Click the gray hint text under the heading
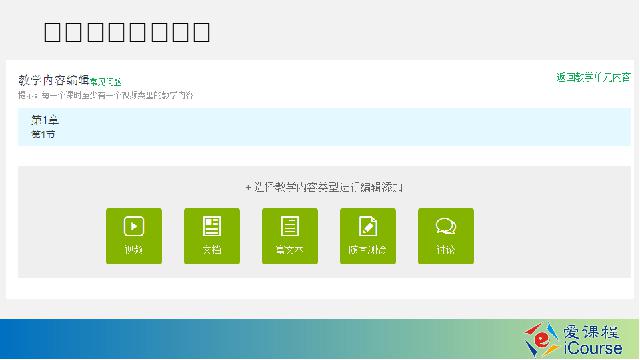Screen dimensions: 640x360 (105, 96)
